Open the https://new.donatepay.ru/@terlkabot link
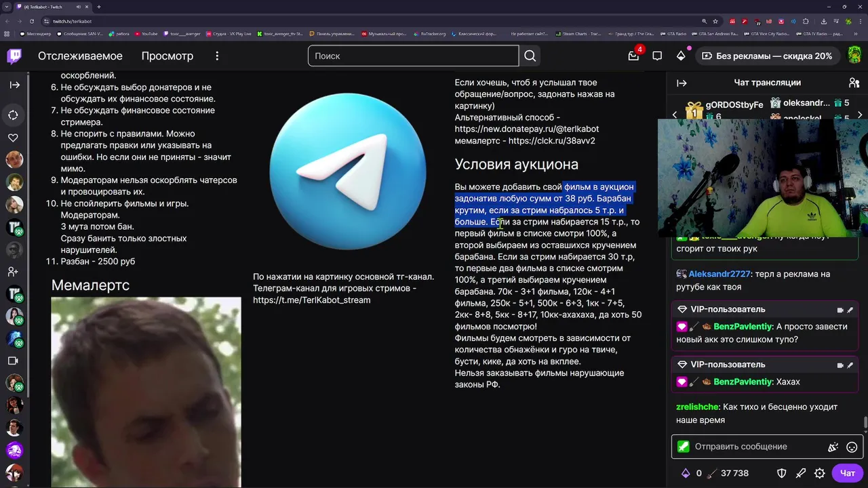The image size is (868, 488). (x=527, y=129)
